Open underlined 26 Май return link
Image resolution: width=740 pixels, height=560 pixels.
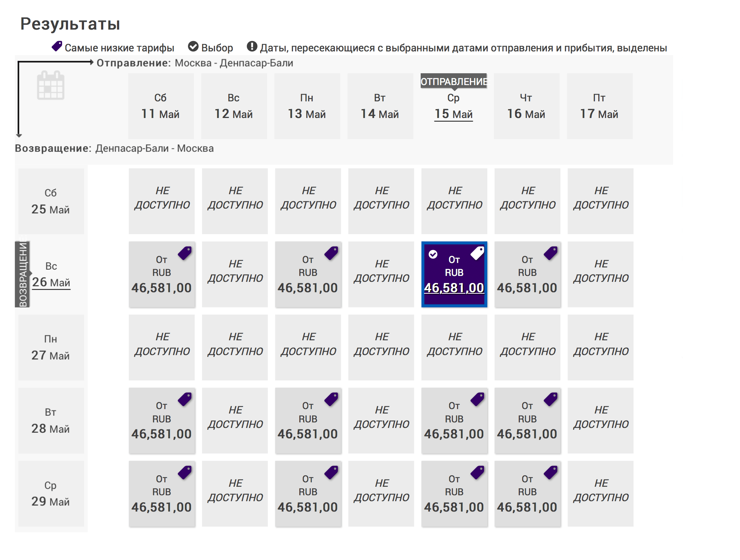tap(51, 282)
